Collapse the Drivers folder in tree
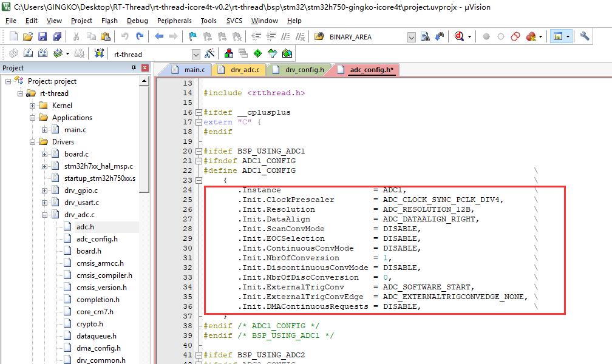Image resolution: width=612 pixels, height=364 pixels. coord(33,142)
